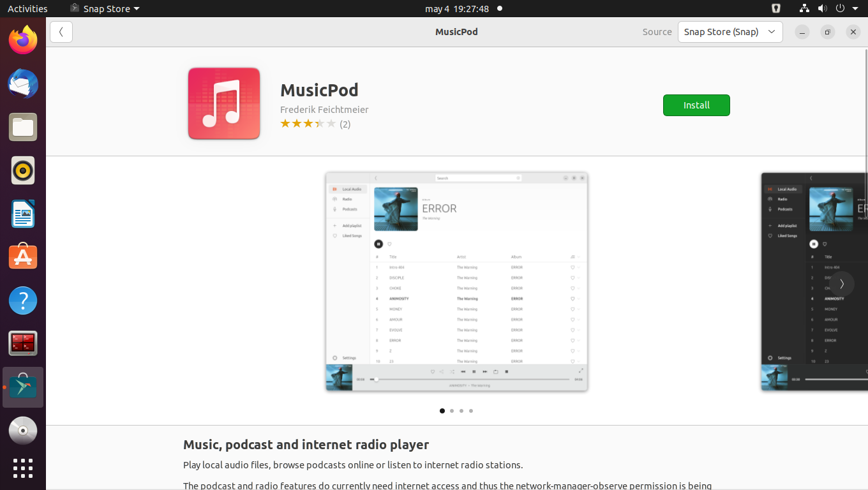
Task: Click developer name Frederik Feichtmeier
Action: 324,110
